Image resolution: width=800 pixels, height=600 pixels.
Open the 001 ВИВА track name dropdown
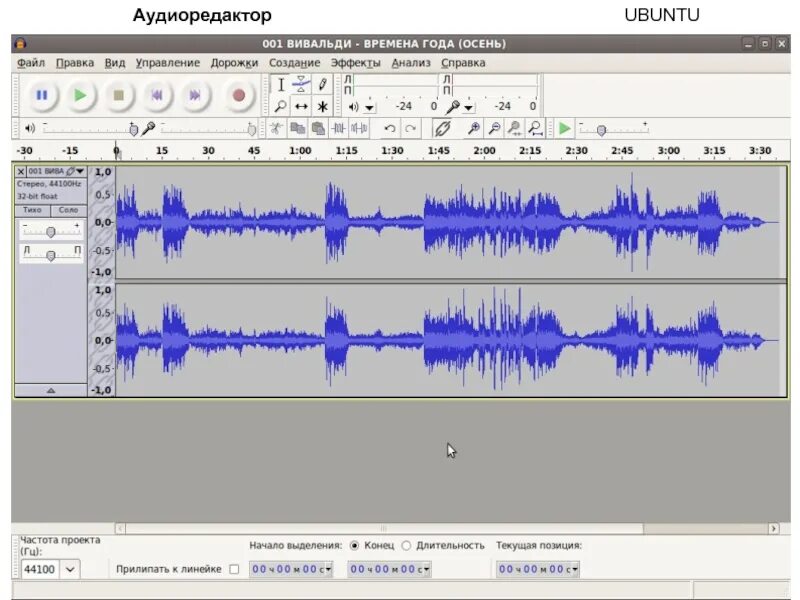pyautogui.click(x=78, y=170)
